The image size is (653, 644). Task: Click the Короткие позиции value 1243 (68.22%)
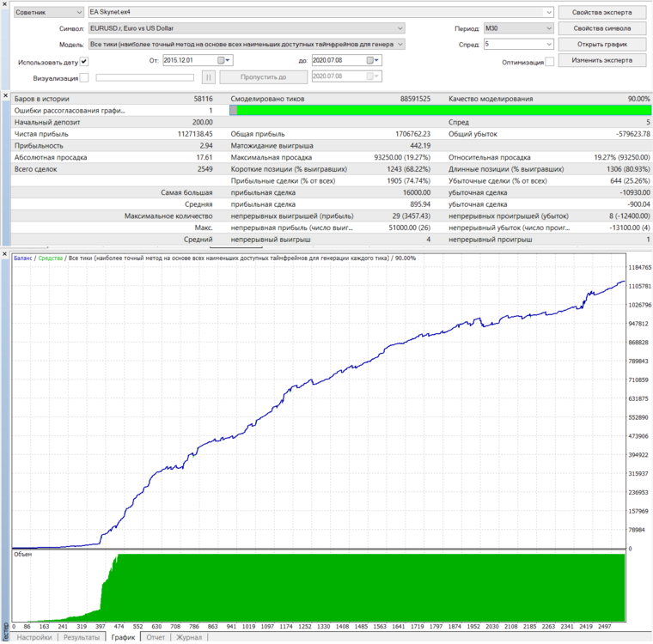coord(408,169)
